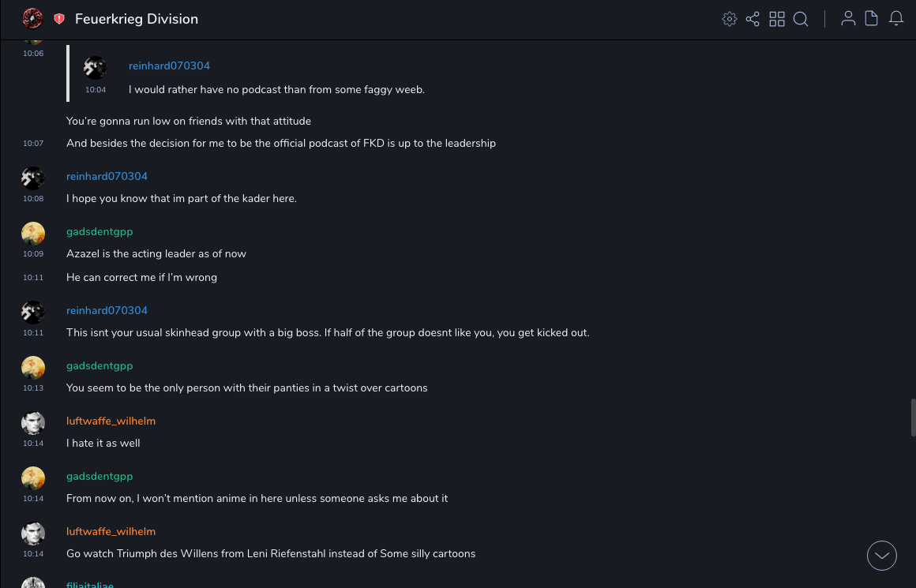This screenshot has width=916, height=588.
Task: Click luftwaffe_wilhelm avatar above "I hate it as well"
Action: click(x=33, y=423)
